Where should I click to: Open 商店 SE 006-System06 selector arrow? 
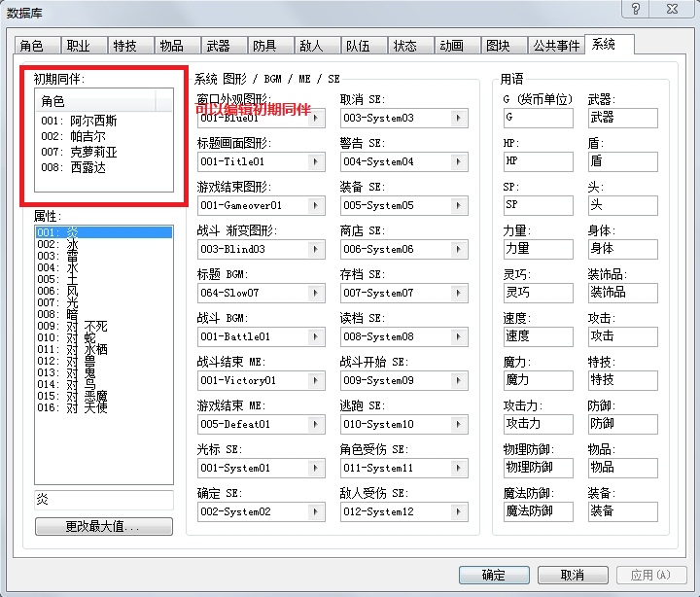tap(459, 250)
